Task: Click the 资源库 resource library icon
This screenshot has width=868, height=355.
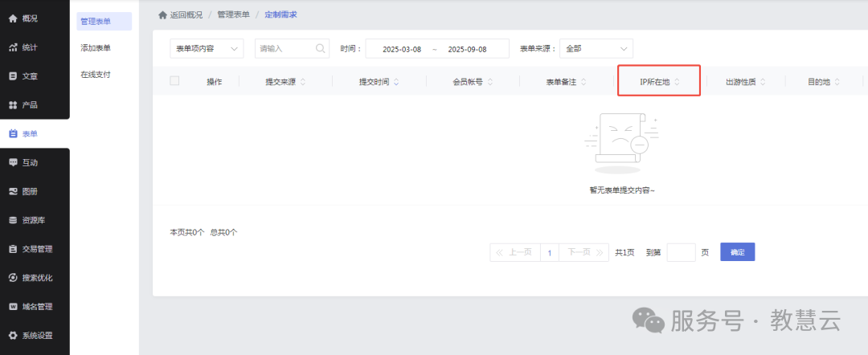Action: (13, 220)
